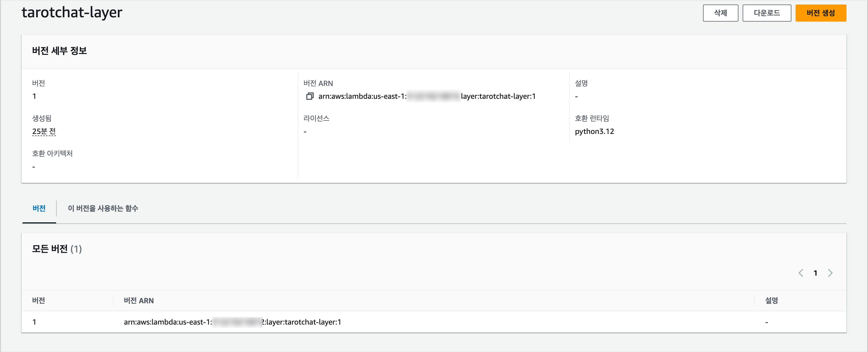The image size is (868, 352).
Task: Click the 버전 세부 정보 panel heading
Action: 59,51
